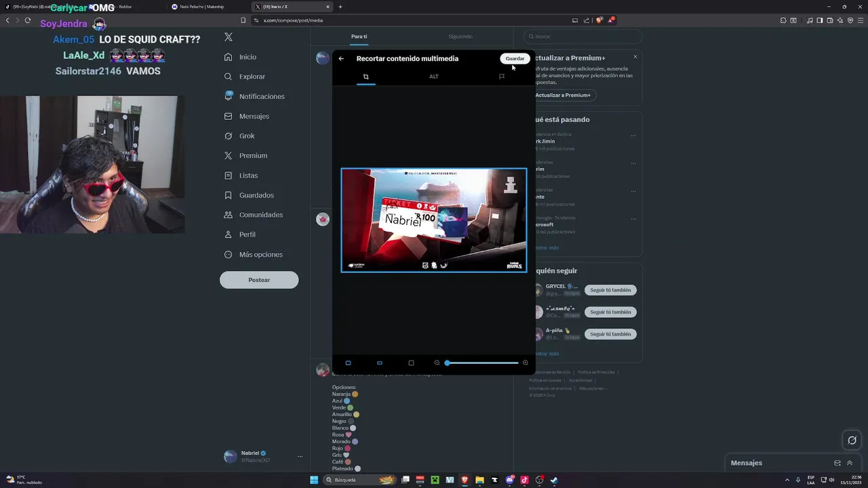Open the X logo home icon
The image size is (868, 488).
click(x=229, y=37)
